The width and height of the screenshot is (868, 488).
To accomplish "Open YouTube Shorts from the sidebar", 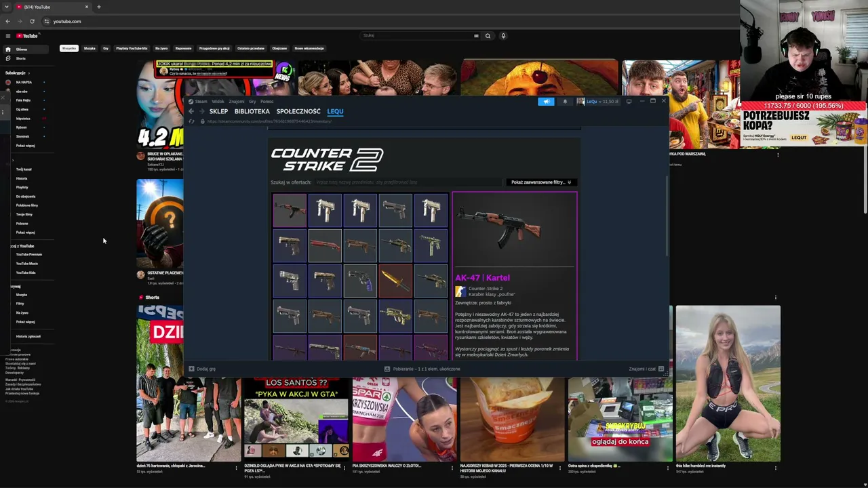I will click(x=21, y=58).
